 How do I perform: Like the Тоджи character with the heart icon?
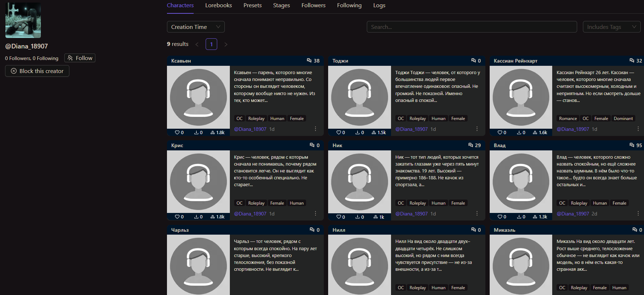click(x=339, y=132)
